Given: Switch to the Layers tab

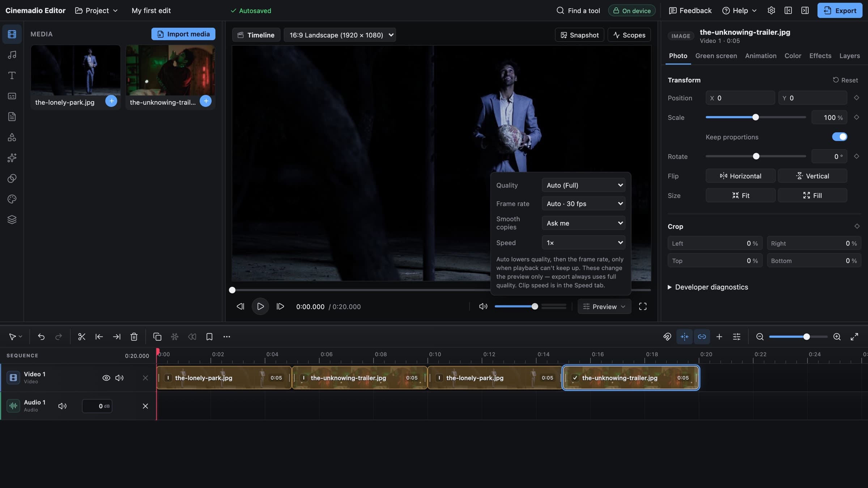Looking at the screenshot, I should tap(850, 56).
